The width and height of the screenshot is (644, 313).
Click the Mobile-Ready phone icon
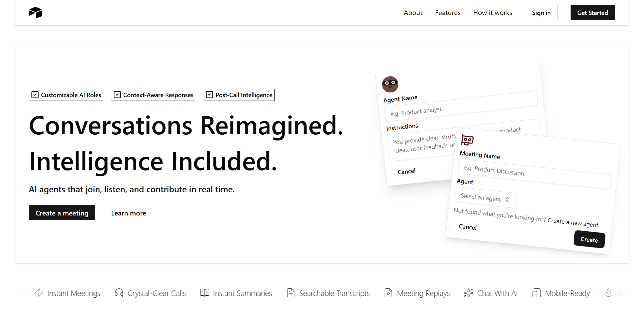tap(536, 293)
